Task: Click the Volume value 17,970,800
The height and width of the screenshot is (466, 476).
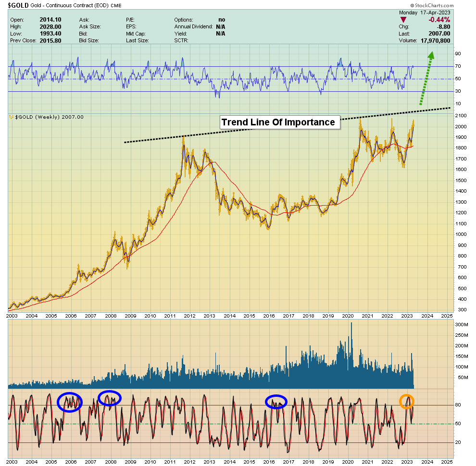Action: coord(435,41)
